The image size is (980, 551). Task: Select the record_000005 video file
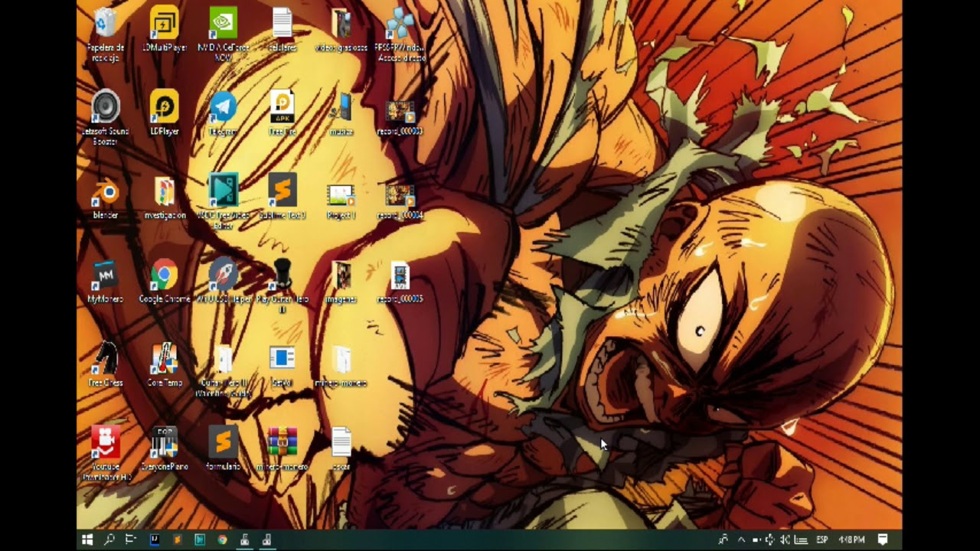tap(400, 282)
